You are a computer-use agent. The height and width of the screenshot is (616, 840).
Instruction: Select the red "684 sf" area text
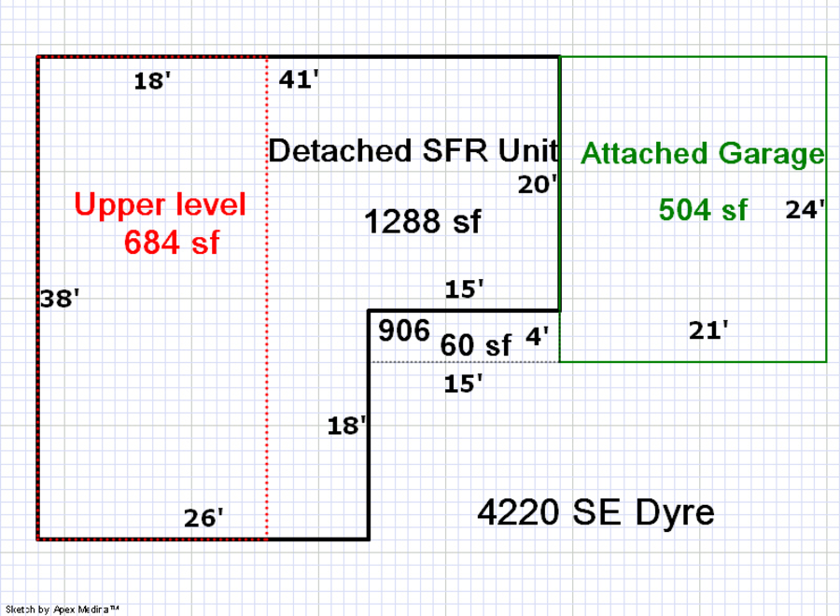[172, 243]
